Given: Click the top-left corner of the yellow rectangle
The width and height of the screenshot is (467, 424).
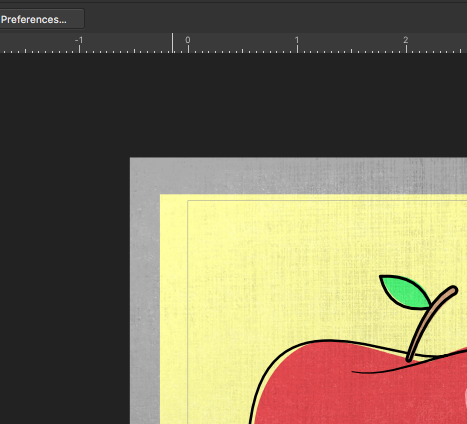Looking at the screenshot, I should (161, 195).
